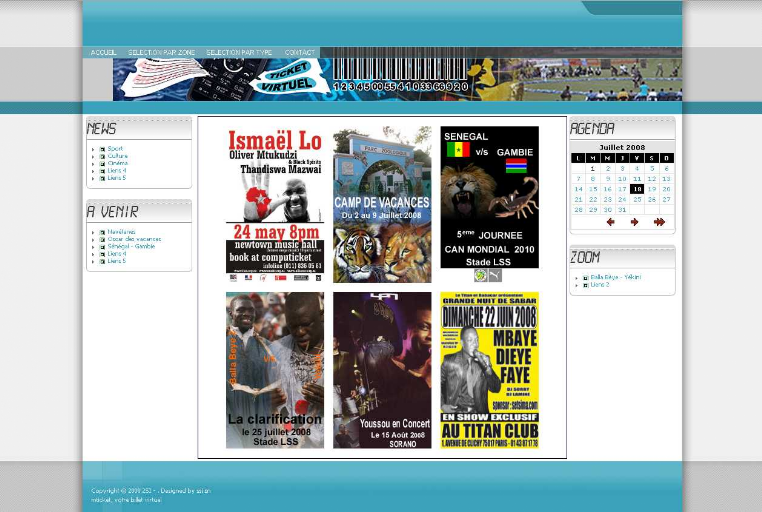This screenshot has height=512, width=762.
Task: Open the Sport news link
Action: point(115,149)
